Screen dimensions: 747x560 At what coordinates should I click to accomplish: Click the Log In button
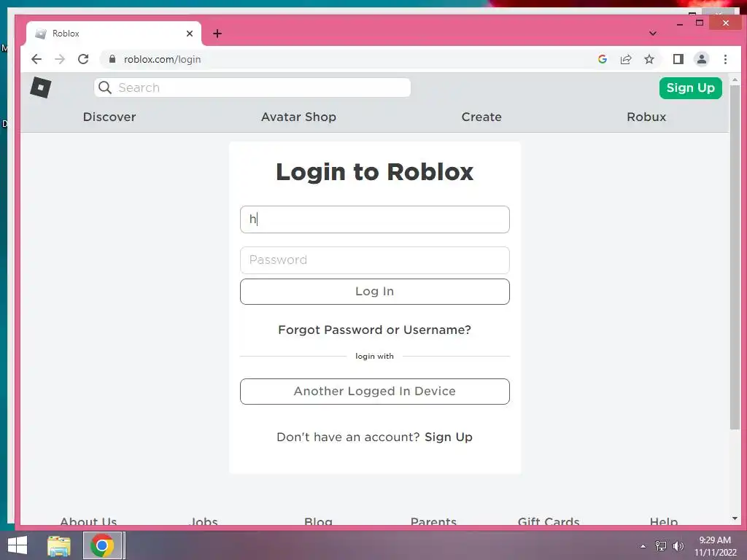point(374,292)
